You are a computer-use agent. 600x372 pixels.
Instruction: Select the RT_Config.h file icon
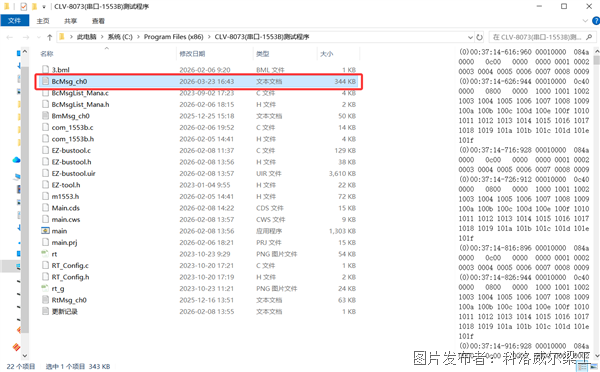[x=46, y=276]
